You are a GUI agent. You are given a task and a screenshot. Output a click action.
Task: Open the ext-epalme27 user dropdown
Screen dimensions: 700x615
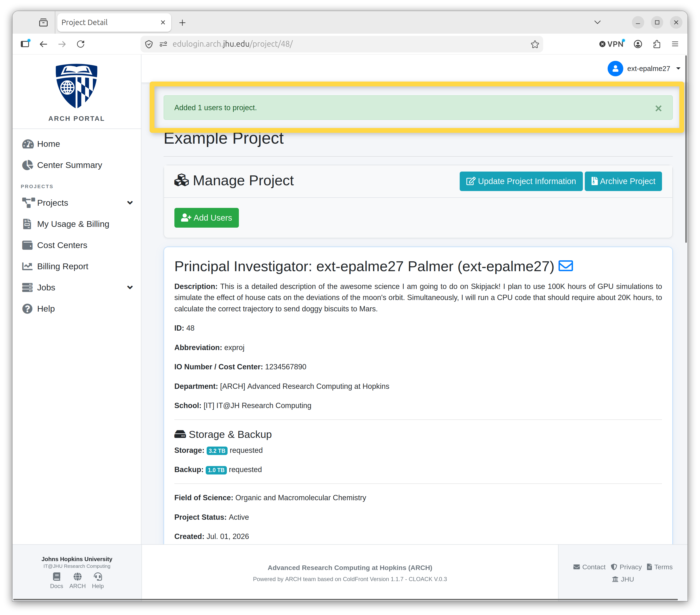pyautogui.click(x=644, y=69)
